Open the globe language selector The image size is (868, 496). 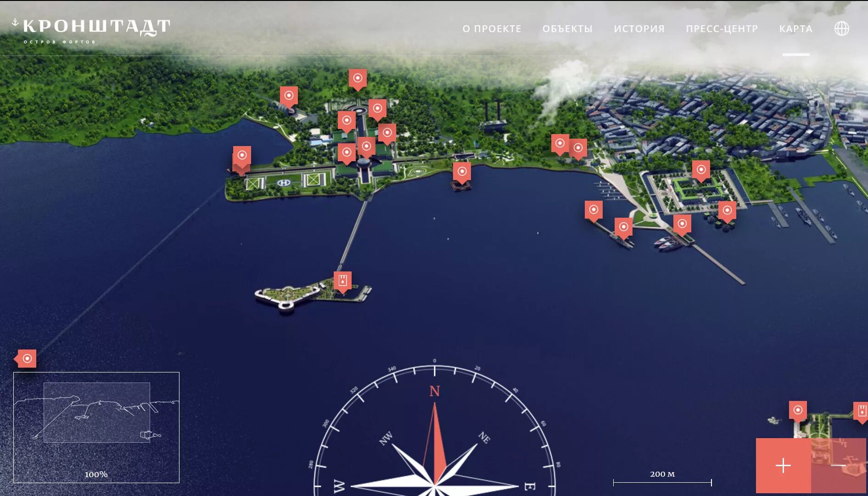tap(841, 28)
